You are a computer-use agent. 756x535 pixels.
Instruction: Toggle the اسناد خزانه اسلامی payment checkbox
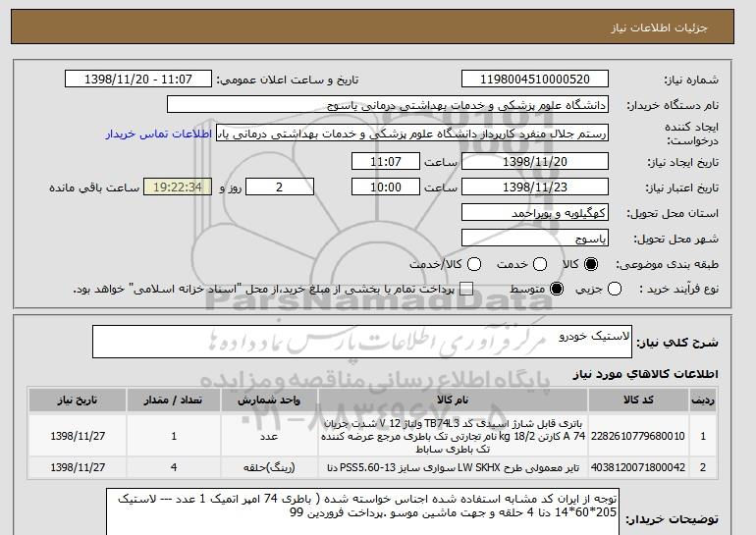point(466,290)
